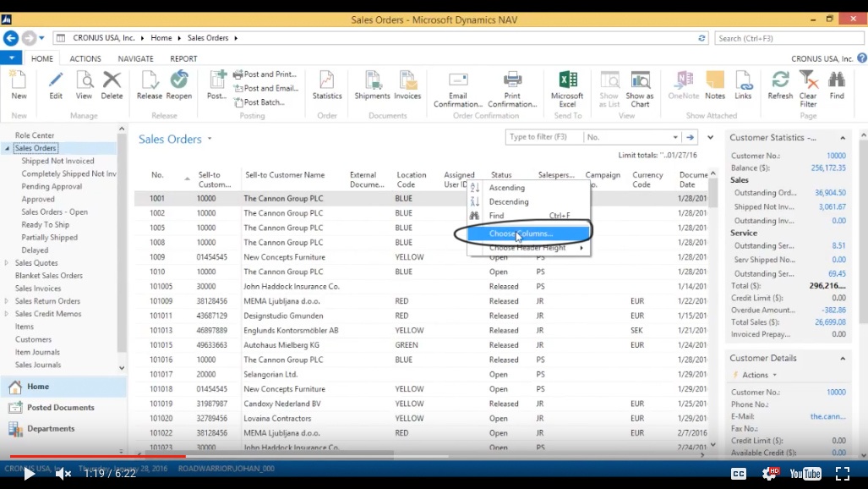Click Outstanding Orders value 36,904.50
Screen dimensions: 868x489
point(830,193)
